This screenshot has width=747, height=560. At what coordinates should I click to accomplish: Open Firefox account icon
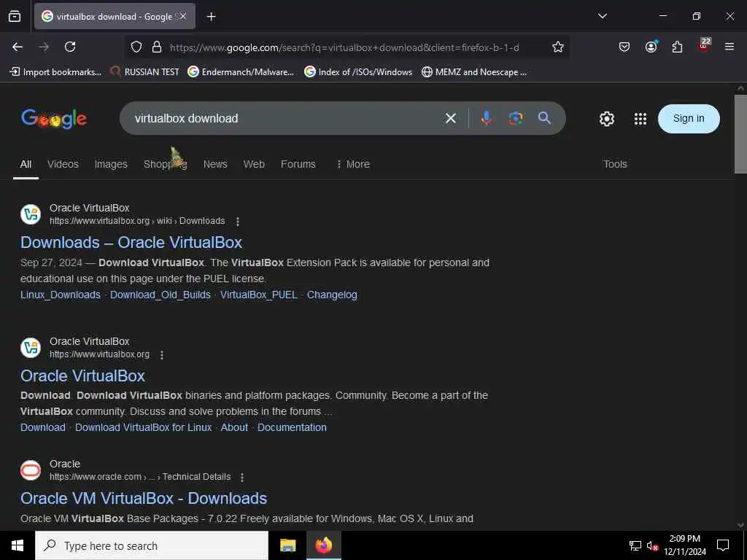651,46
